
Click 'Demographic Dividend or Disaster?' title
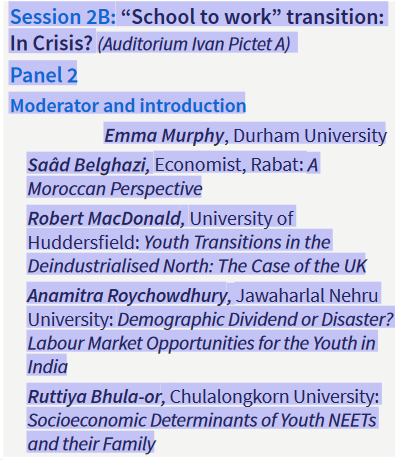[256, 320]
